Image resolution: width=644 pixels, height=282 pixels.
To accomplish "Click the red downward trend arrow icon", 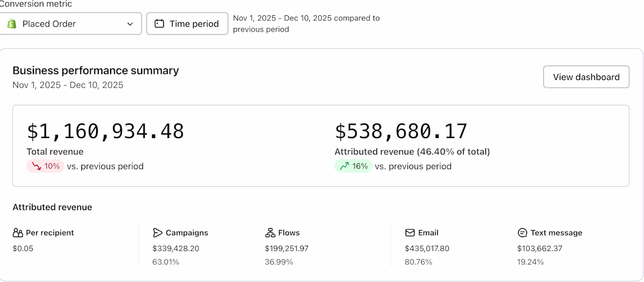I will 36,166.
